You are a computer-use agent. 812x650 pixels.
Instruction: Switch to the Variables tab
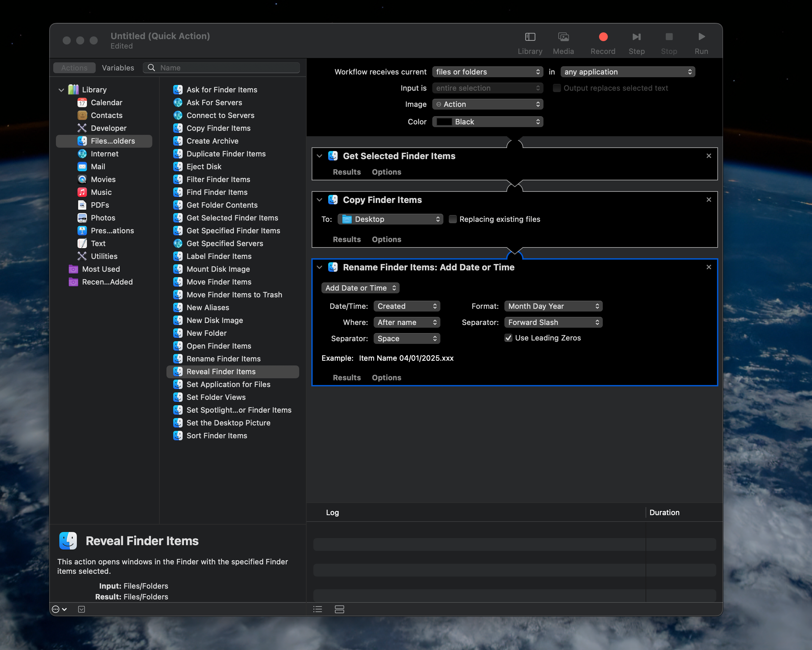pyautogui.click(x=118, y=68)
